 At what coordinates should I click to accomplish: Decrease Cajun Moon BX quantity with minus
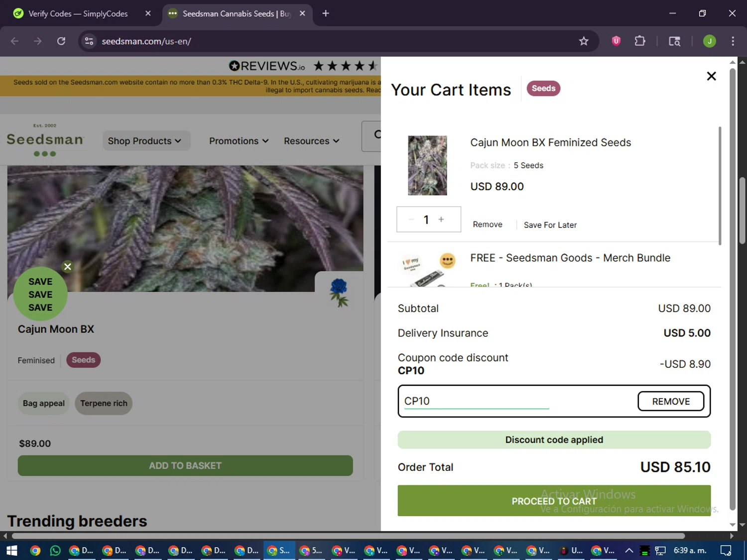click(411, 220)
